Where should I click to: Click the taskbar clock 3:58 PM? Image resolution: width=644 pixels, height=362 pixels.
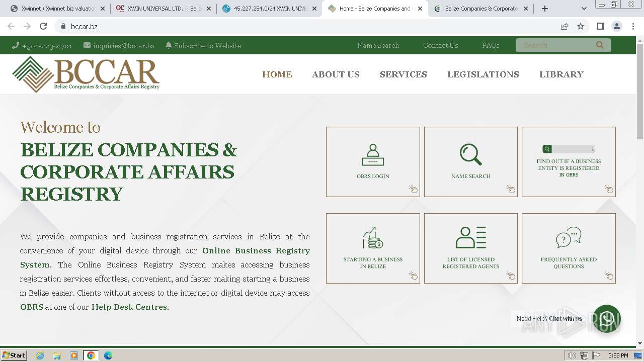(x=618, y=355)
